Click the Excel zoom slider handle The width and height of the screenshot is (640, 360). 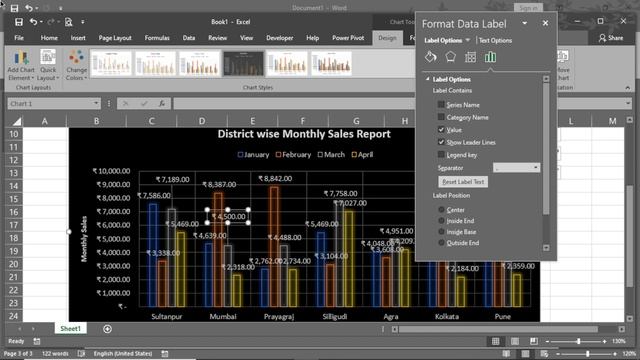[578, 341]
